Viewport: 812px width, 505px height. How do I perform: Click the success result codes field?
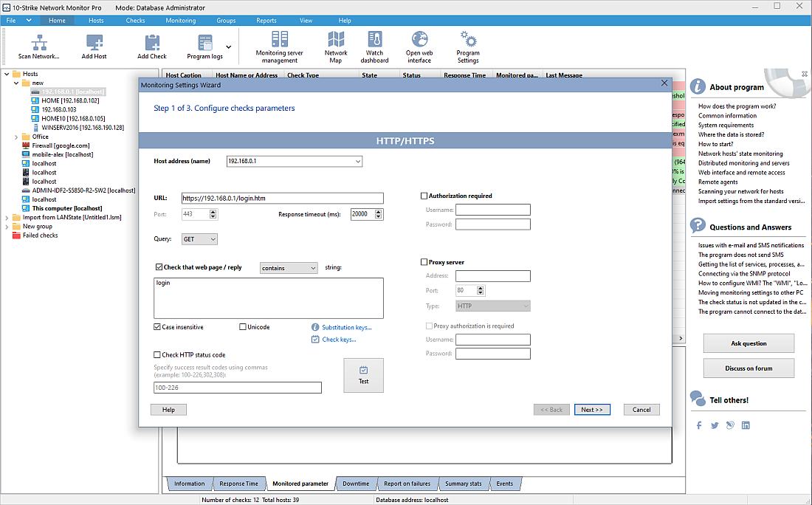[x=237, y=388]
